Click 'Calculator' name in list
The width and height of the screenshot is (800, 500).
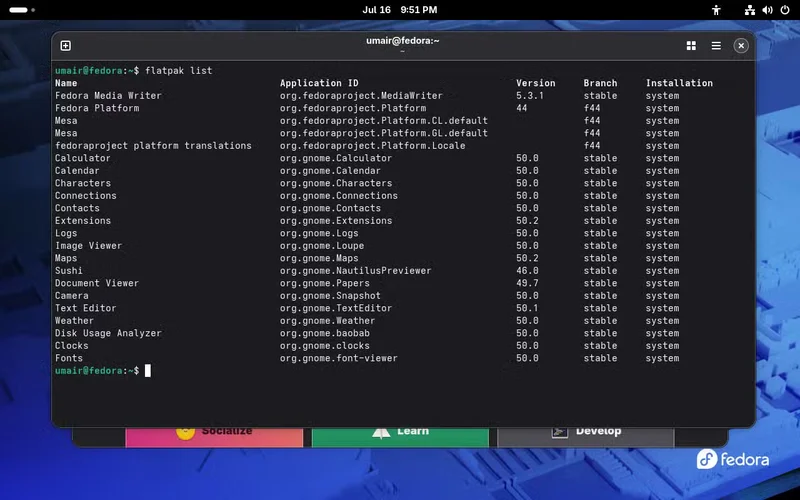[83, 158]
